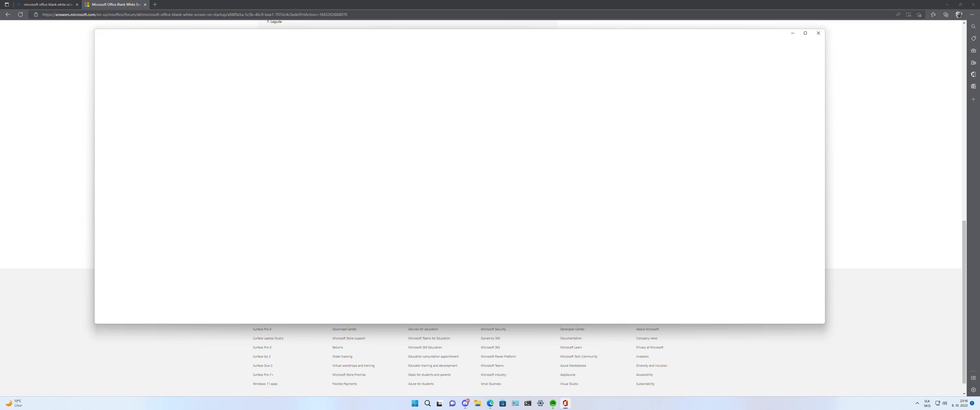
Task: Click the Read aloud icon in address bar
Action: pos(898,15)
